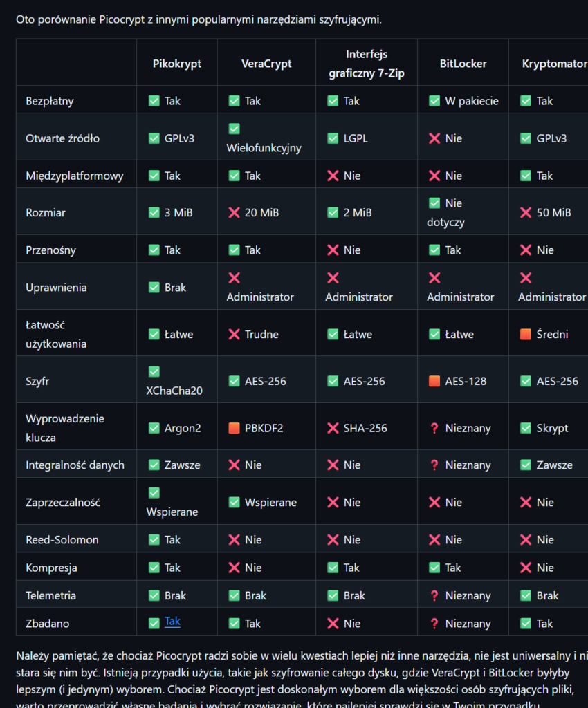Select the "Pikokrypt" column header
This screenshot has height=708, width=588.
pos(177,64)
